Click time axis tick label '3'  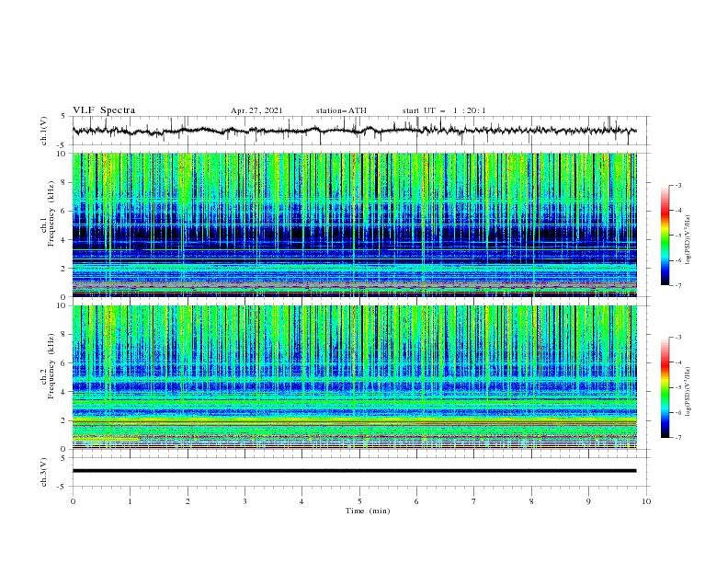tap(245, 501)
